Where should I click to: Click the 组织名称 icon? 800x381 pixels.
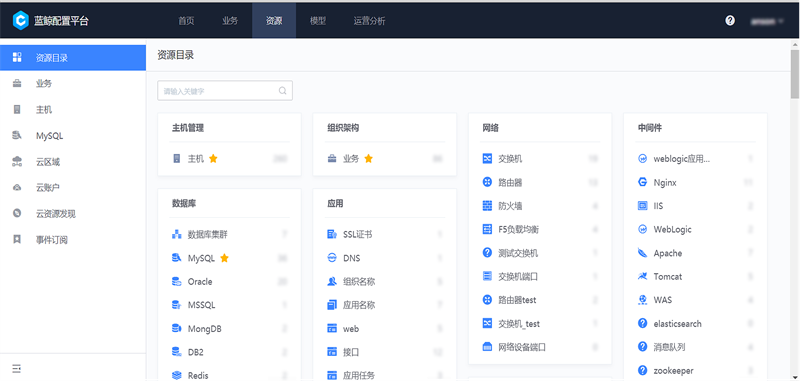332,282
